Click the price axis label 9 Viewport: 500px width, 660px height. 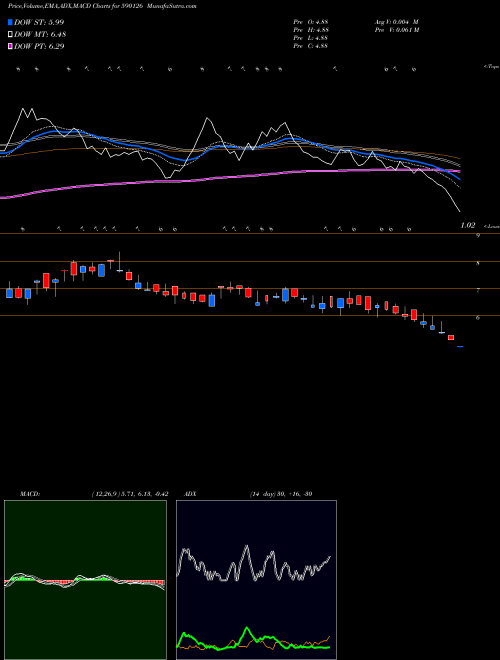[478, 236]
